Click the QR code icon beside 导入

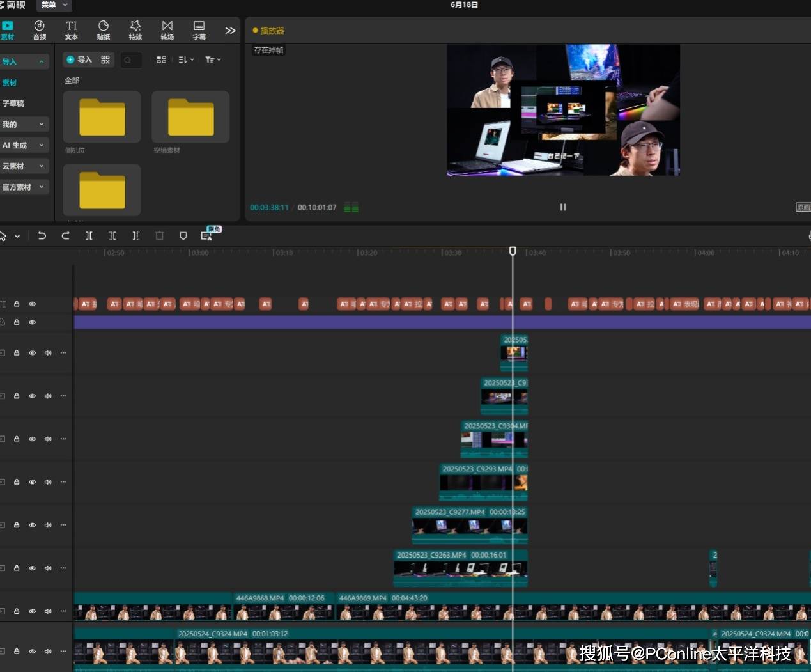(x=105, y=59)
